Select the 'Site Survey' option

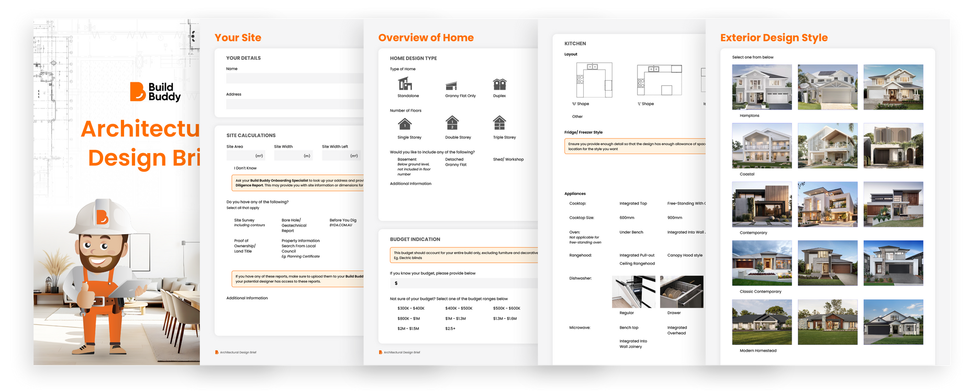[244, 220]
